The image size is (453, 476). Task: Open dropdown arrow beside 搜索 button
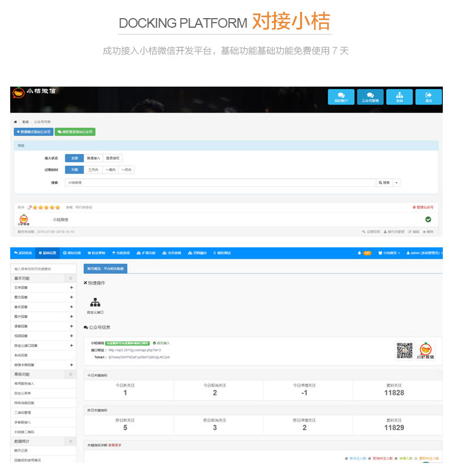point(397,183)
